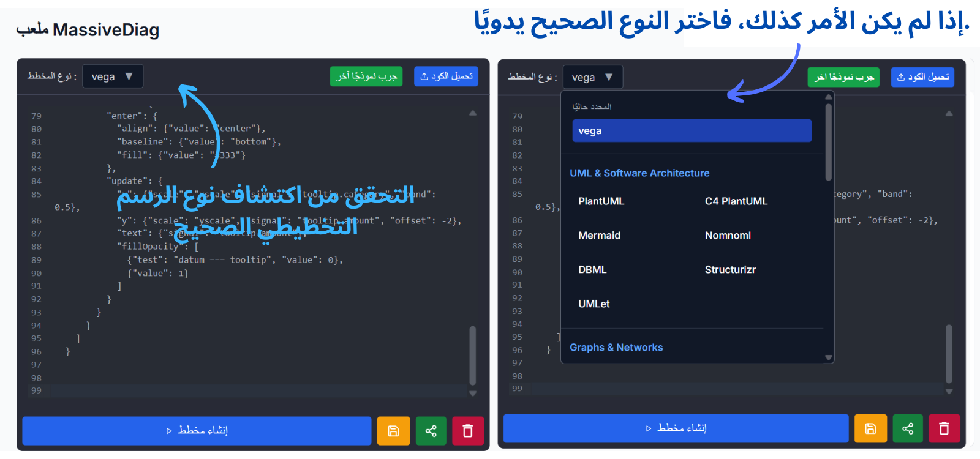This screenshot has height=459, width=980.
Task: Click right editor scroll down arrow
Action: 949,392
